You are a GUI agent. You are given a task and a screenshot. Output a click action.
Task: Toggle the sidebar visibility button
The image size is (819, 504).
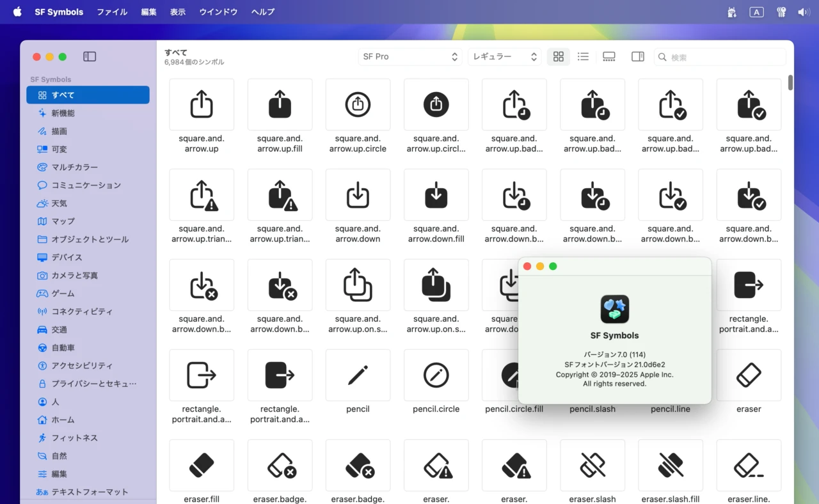pyautogui.click(x=90, y=57)
